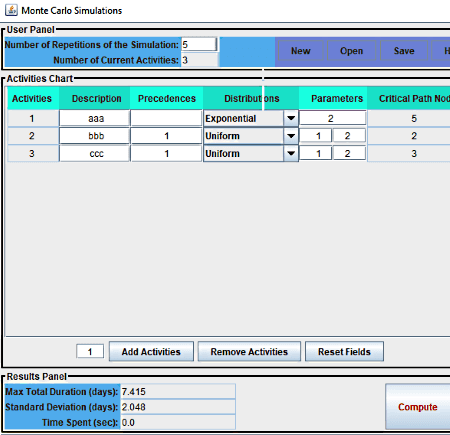Select the Exponential distribution combo box
The width and height of the screenshot is (450, 435).
[x=251, y=118]
